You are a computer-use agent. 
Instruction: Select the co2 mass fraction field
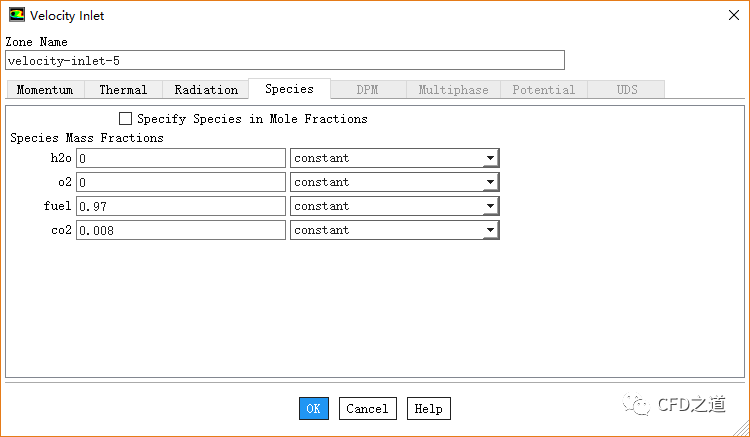[180, 230]
